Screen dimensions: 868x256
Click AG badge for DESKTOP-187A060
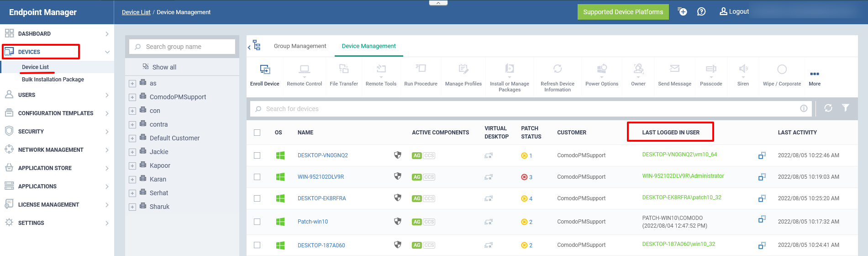(x=416, y=245)
